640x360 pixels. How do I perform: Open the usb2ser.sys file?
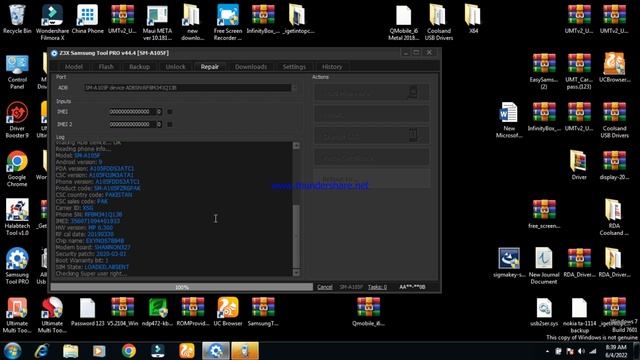click(544, 312)
